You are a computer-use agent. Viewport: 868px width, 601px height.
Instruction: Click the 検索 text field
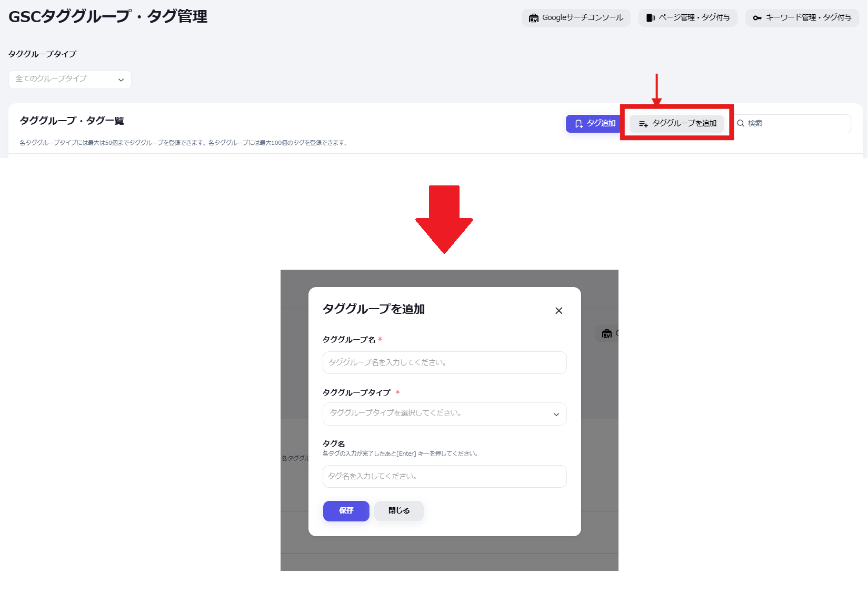pos(796,123)
